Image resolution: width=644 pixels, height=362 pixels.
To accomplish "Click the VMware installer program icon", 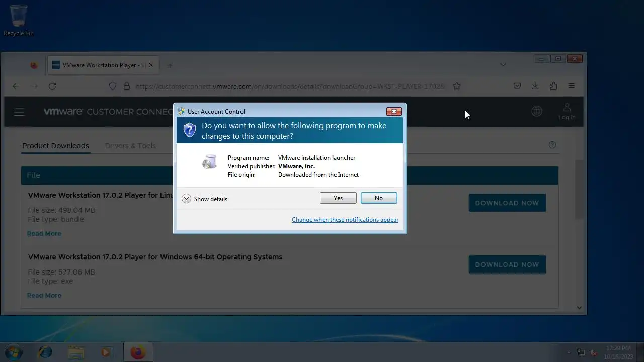I will pyautogui.click(x=210, y=162).
